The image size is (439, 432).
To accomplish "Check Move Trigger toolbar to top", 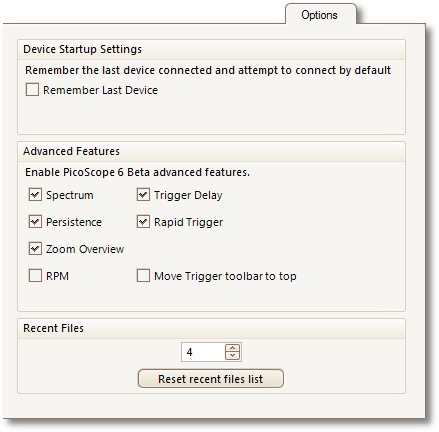I will point(143,276).
